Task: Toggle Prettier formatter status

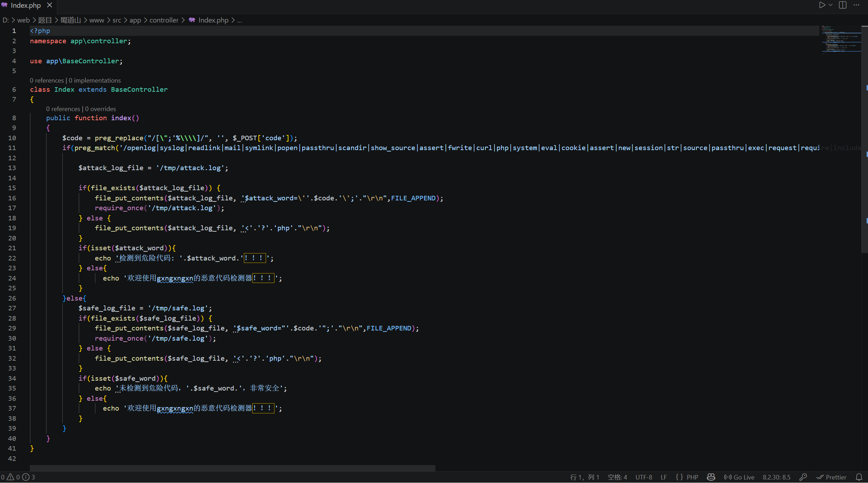Action: (x=831, y=477)
